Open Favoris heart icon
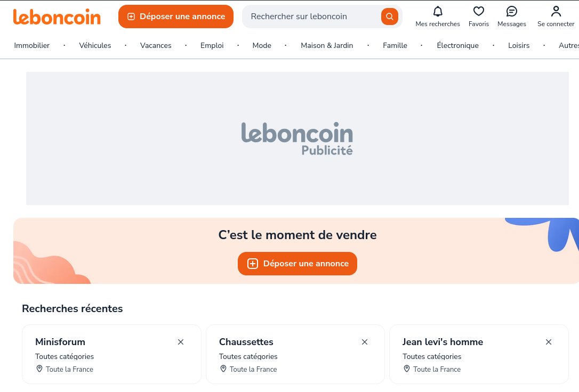Image resolution: width=579 pixels, height=392 pixels. coord(479,12)
